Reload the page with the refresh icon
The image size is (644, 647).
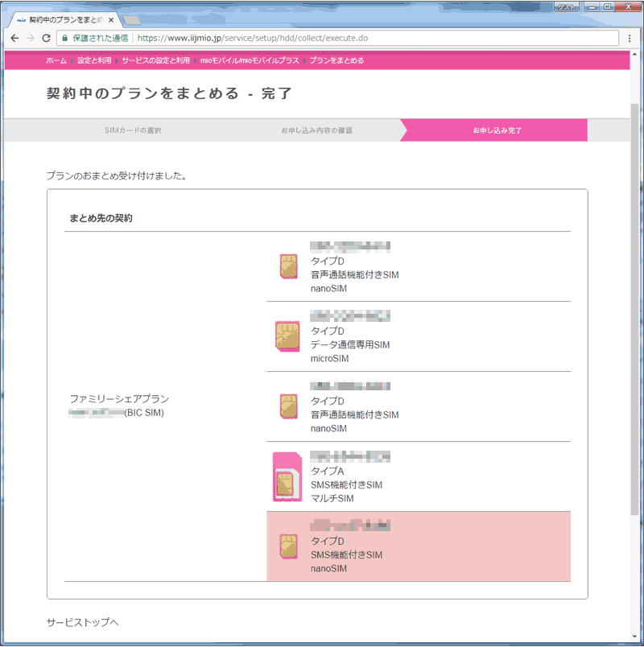tap(46, 38)
